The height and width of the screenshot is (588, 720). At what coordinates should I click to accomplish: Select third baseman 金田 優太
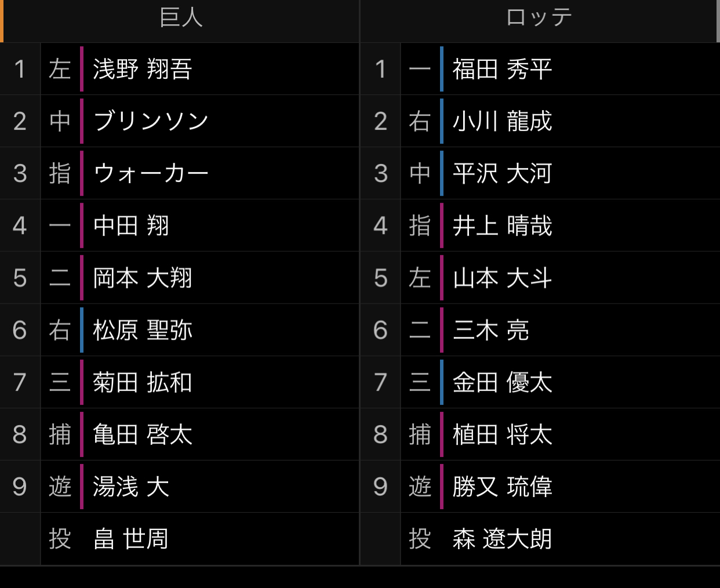(502, 382)
